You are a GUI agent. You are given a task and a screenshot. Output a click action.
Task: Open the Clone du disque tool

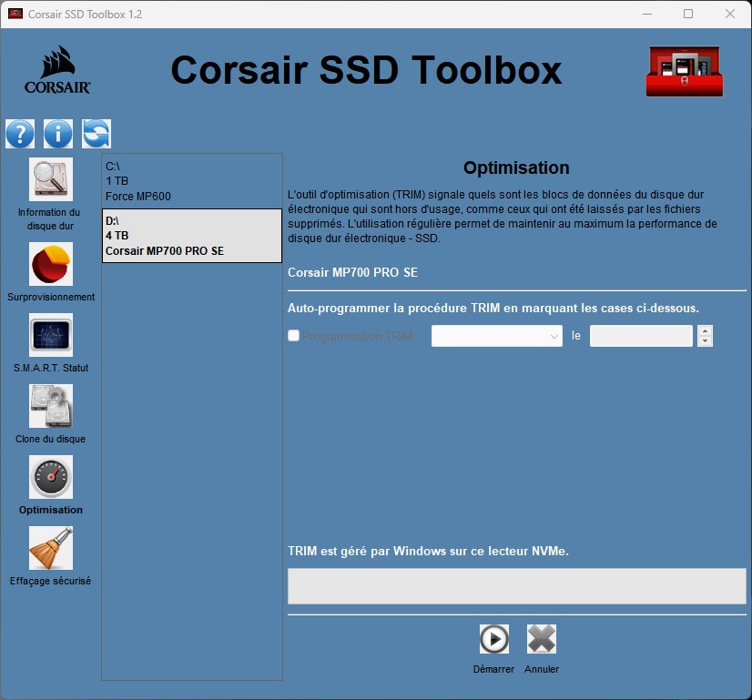click(51, 406)
